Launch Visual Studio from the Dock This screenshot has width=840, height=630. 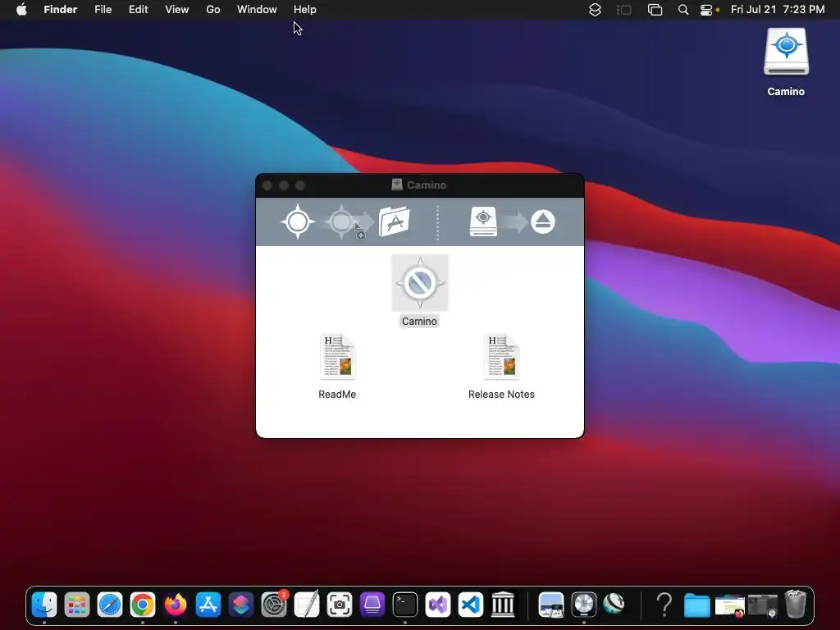pyautogui.click(x=438, y=605)
